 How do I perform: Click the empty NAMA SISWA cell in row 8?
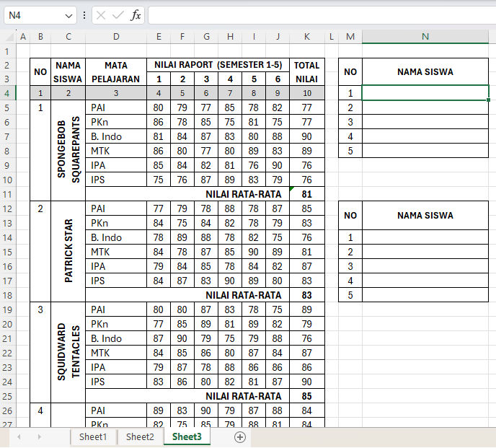(425, 151)
